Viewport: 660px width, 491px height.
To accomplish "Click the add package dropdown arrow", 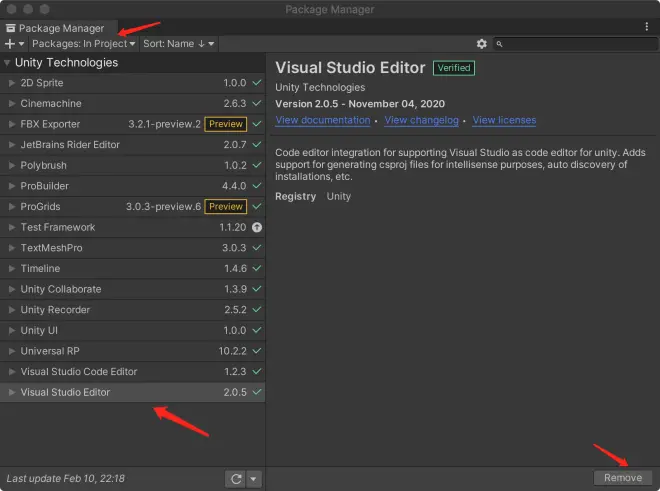I will [x=21, y=44].
